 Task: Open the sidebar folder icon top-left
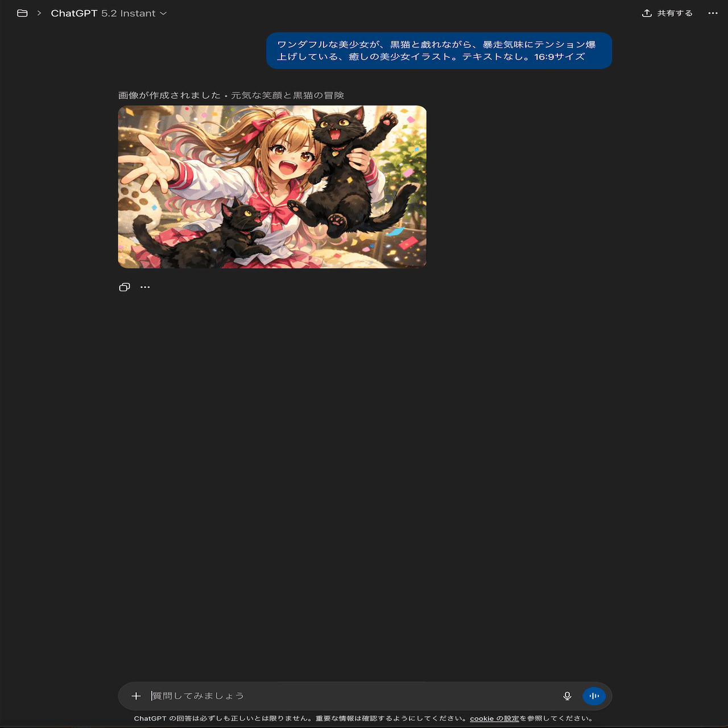[x=22, y=13]
